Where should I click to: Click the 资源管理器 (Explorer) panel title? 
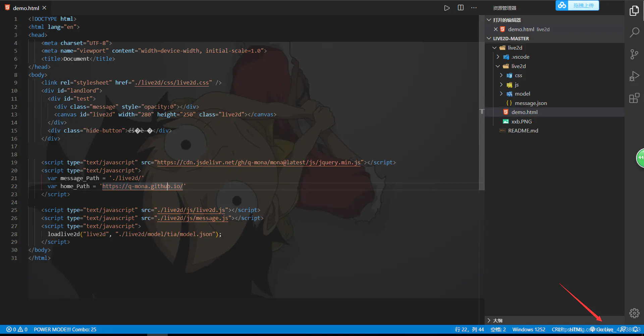point(504,8)
